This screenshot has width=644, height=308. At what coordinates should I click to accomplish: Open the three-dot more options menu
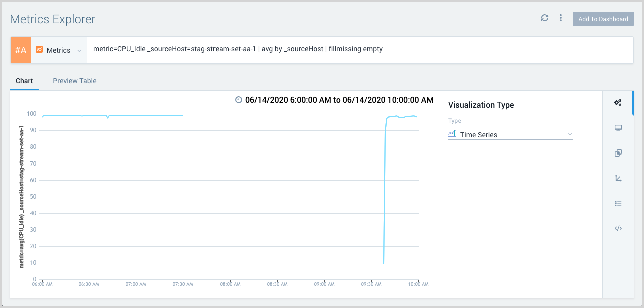(x=561, y=18)
